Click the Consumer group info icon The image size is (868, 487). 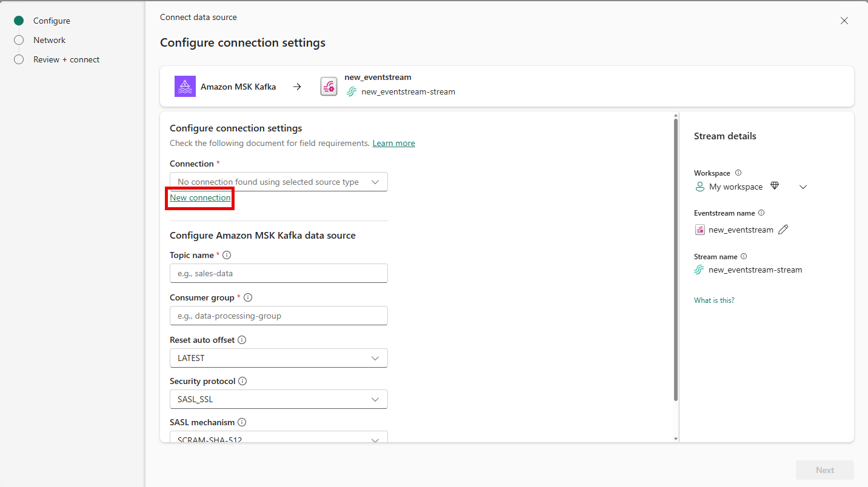(x=248, y=298)
